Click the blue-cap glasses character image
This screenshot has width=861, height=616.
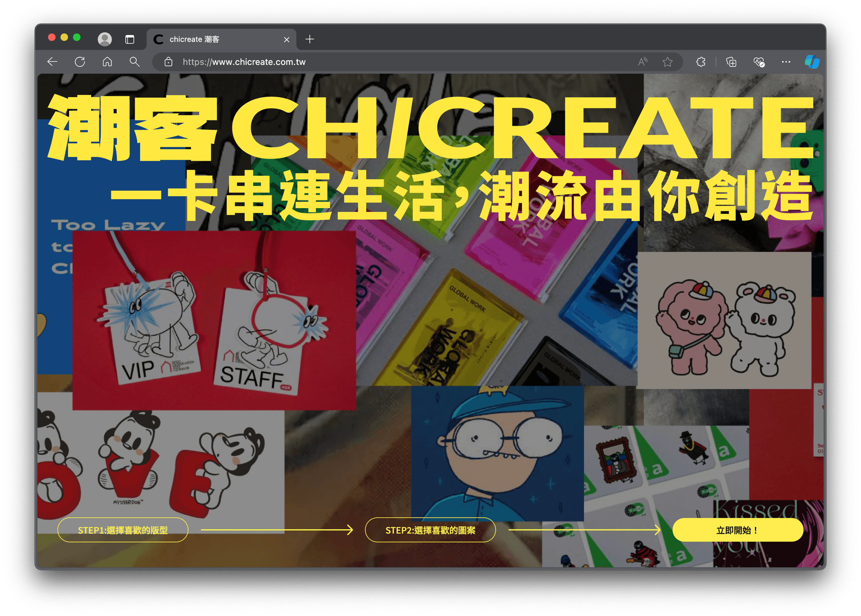pyautogui.click(x=497, y=453)
